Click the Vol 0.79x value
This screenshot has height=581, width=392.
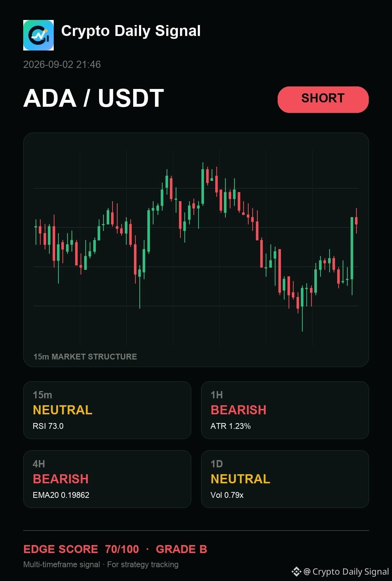tap(227, 495)
